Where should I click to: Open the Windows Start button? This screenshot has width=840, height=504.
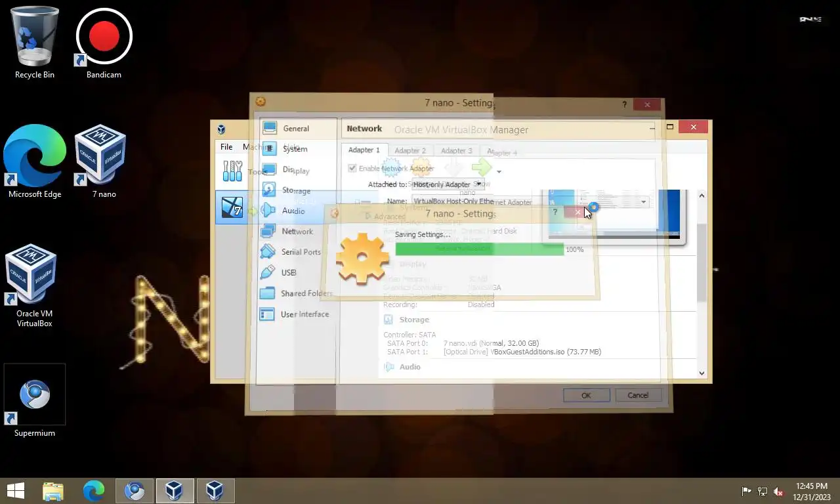[x=15, y=490]
